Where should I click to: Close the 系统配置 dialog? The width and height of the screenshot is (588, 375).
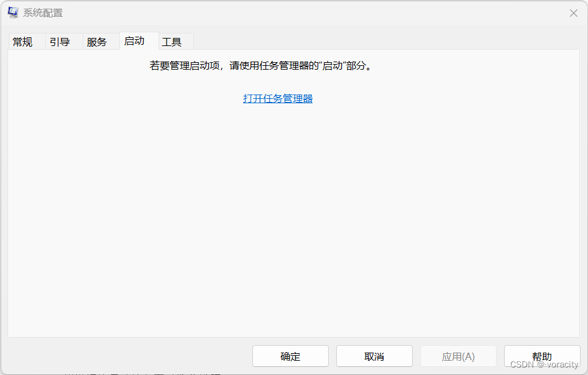coord(573,12)
